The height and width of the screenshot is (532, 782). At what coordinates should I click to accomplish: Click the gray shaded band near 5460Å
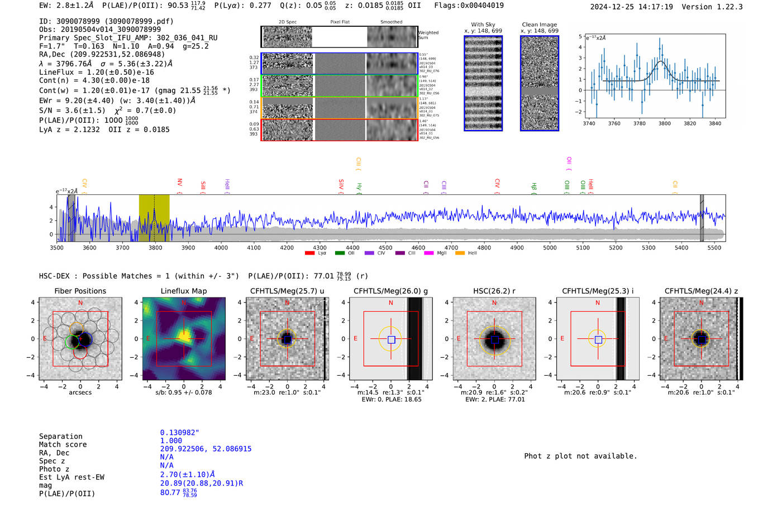702,218
